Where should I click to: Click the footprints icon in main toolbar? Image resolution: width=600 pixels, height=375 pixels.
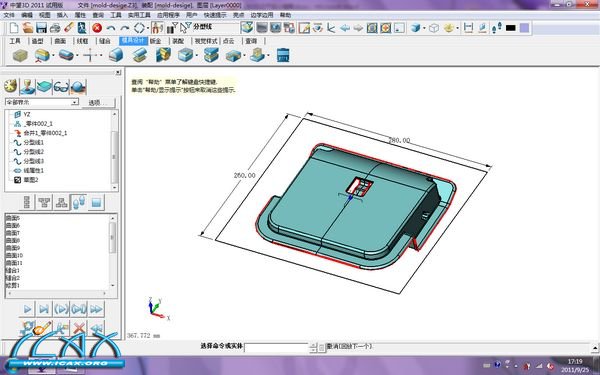(496, 28)
